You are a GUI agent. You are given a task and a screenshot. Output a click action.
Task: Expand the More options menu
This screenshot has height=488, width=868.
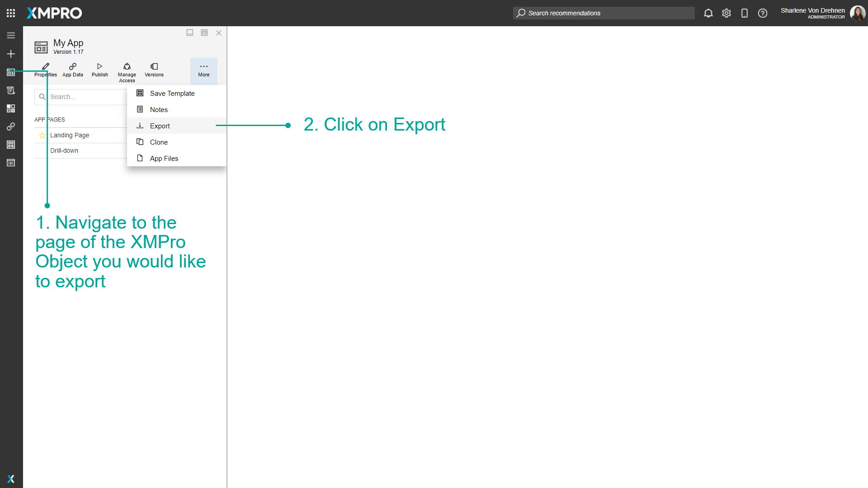204,70
